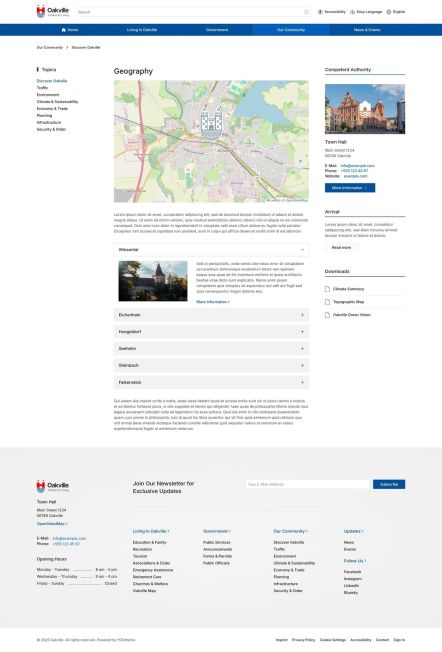Open More Information link in Wiesental section

(213, 302)
